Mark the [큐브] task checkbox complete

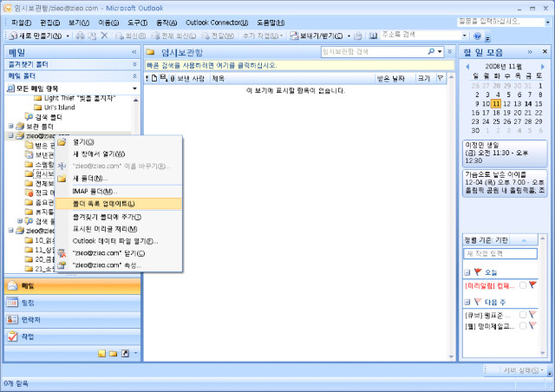[523, 315]
